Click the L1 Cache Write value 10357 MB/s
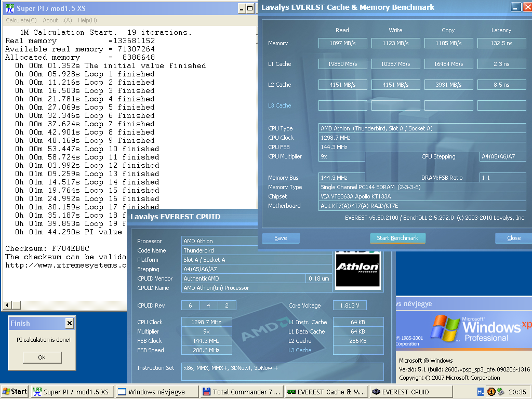 click(x=395, y=64)
